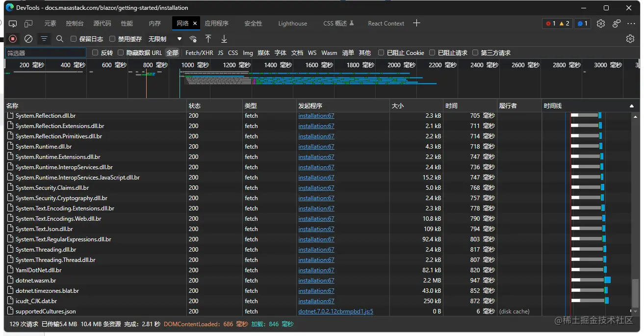The height and width of the screenshot is (336, 644).
Task: Activate the inspect element picker icon
Action: [x=13, y=24]
